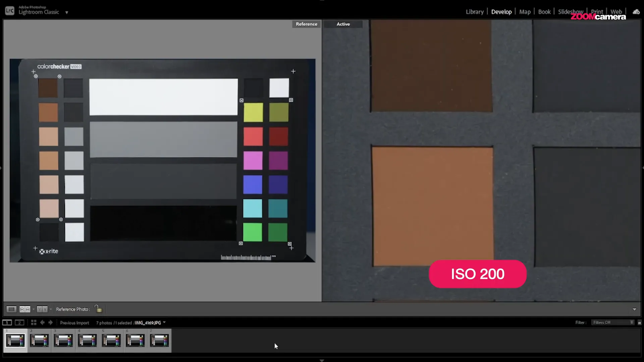Click the magenta color patch
Screen dimensions: 644x362
tap(253, 160)
